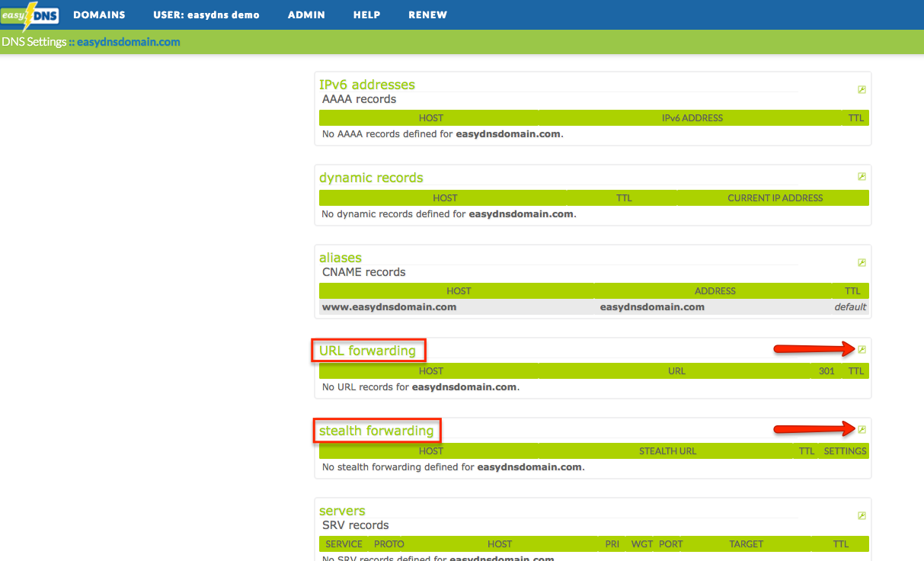This screenshot has height=561, width=924.
Task: Click the PRI column header in SRV records
Action: pos(612,544)
